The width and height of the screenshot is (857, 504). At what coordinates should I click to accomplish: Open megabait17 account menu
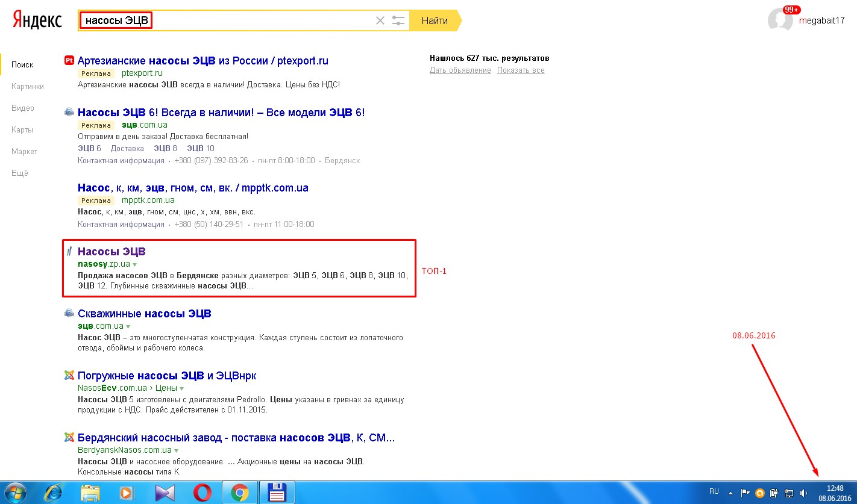(x=821, y=20)
